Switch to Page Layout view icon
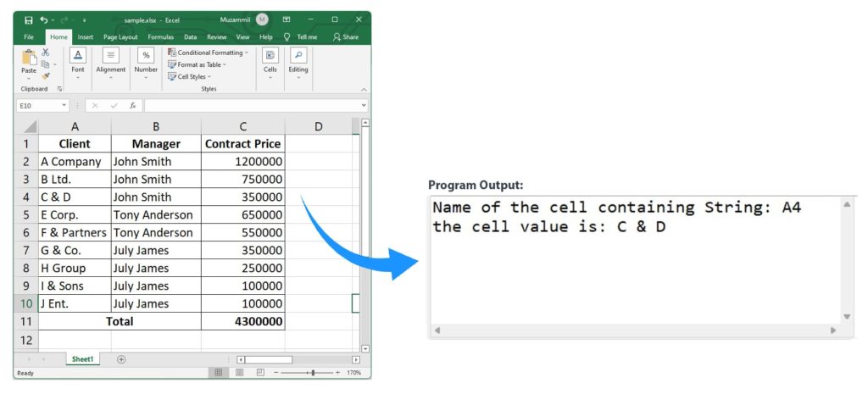This screenshot has height=394, width=868. pyautogui.click(x=239, y=373)
